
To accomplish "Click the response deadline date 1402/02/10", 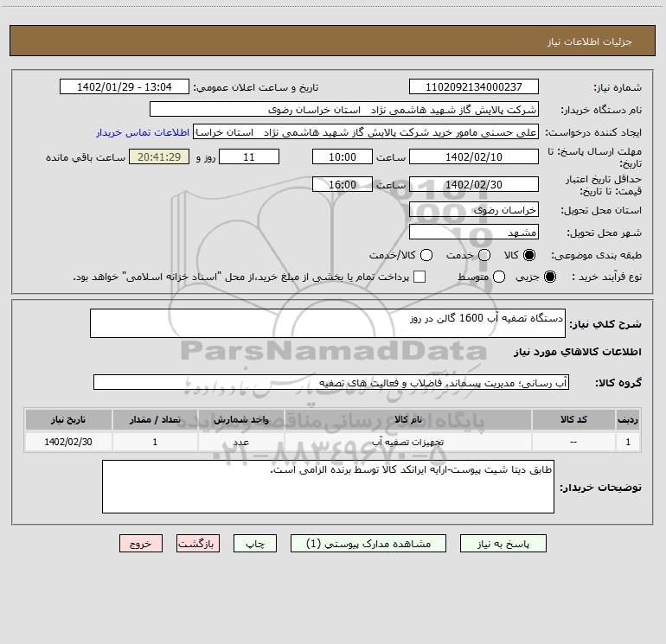I will click(474, 157).
